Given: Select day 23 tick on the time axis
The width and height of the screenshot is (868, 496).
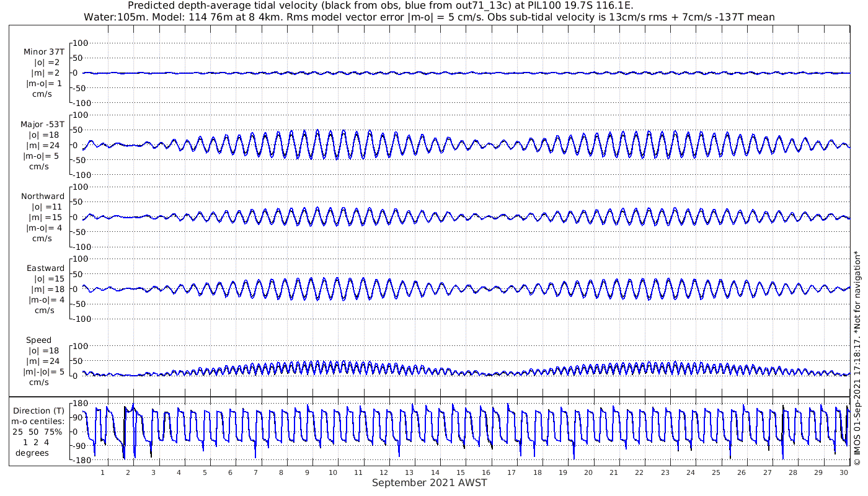Looking at the screenshot, I should pyautogui.click(x=665, y=472).
